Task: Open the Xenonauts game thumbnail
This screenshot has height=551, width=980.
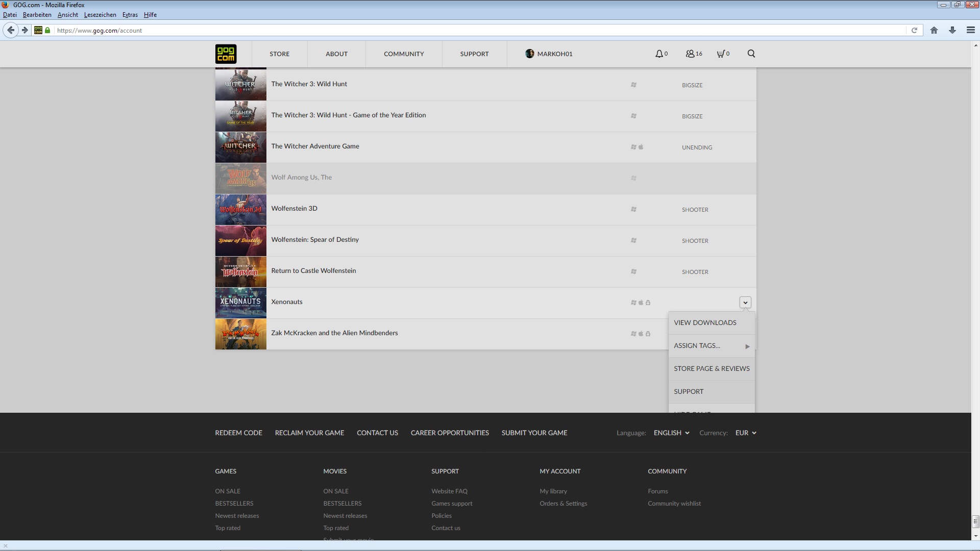Action: pos(241,303)
